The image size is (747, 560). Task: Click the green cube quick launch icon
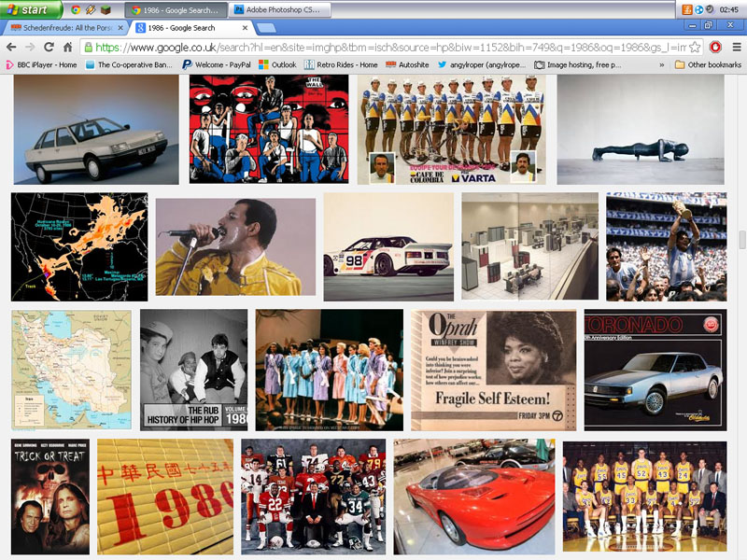pos(106,9)
